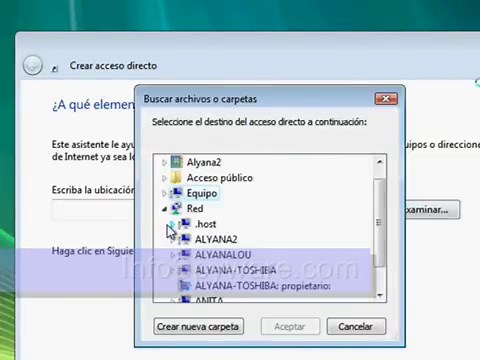Screen dimensions: 480x360
Task: Click the Examinar... button in wizard
Action: pos(432,210)
